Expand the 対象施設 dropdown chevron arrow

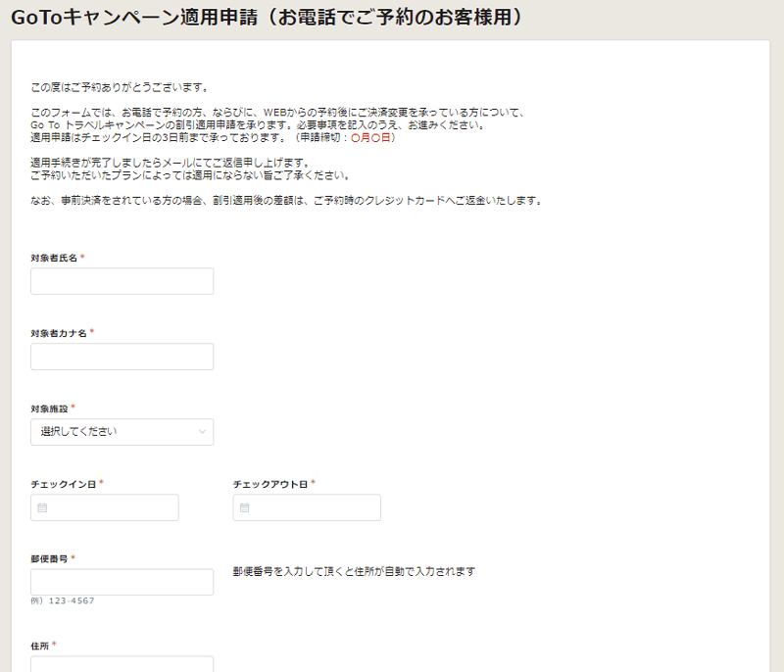(202, 432)
